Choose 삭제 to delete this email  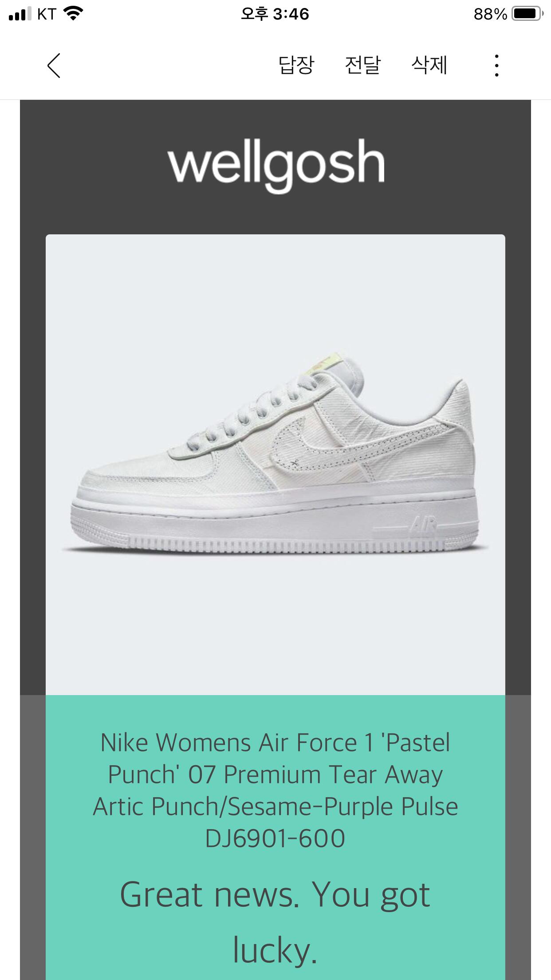429,65
